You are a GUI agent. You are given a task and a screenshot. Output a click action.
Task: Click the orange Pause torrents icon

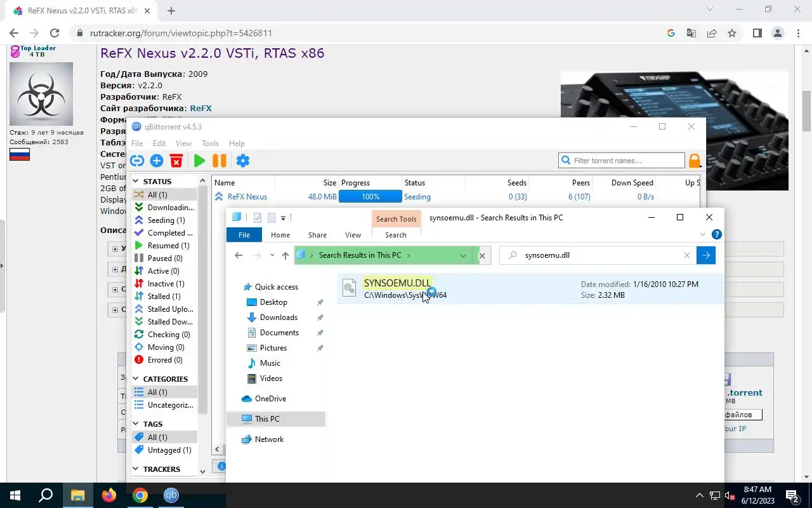[x=219, y=161]
